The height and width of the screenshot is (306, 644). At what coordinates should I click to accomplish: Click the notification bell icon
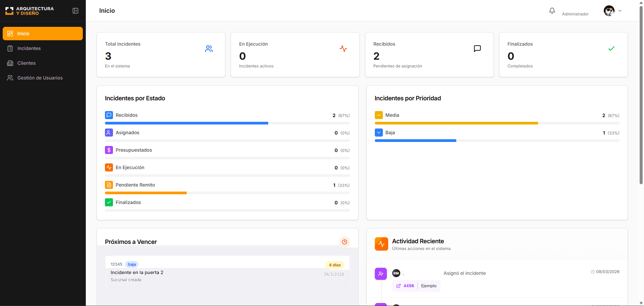pyautogui.click(x=552, y=11)
